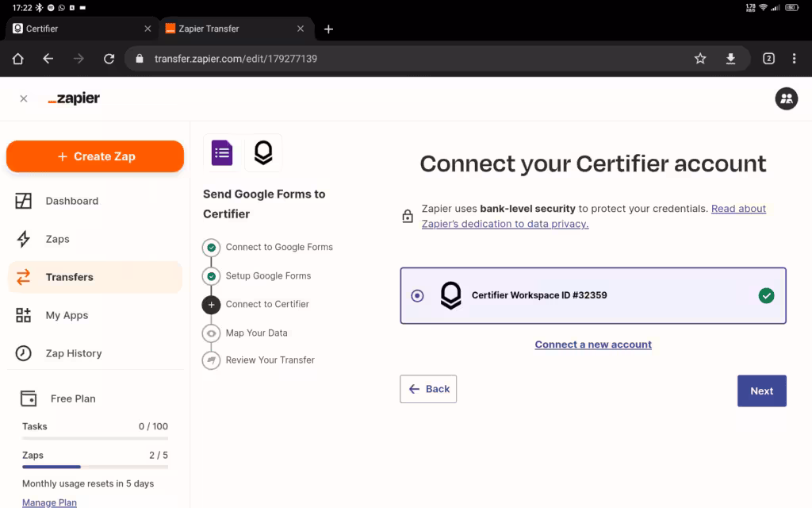Open the account avatar icon
The height and width of the screenshot is (508, 812).
(x=786, y=98)
